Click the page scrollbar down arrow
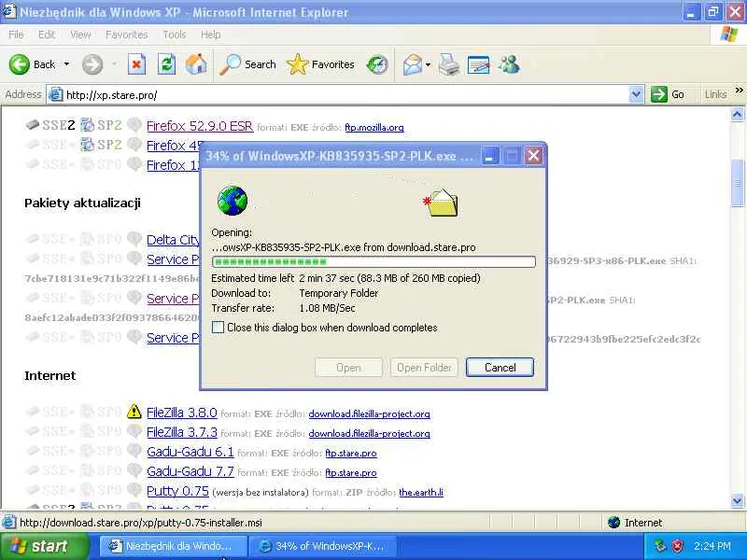747x560 pixels. point(737,500)
